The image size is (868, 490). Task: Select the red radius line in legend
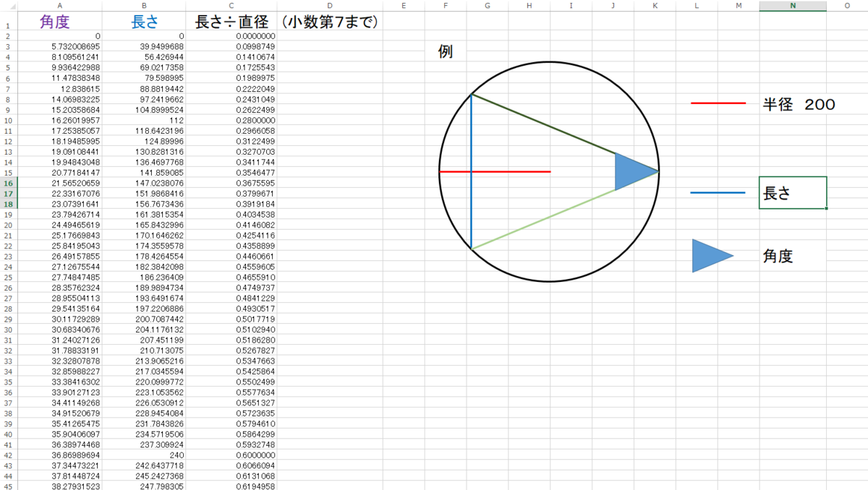pos(718,103)
